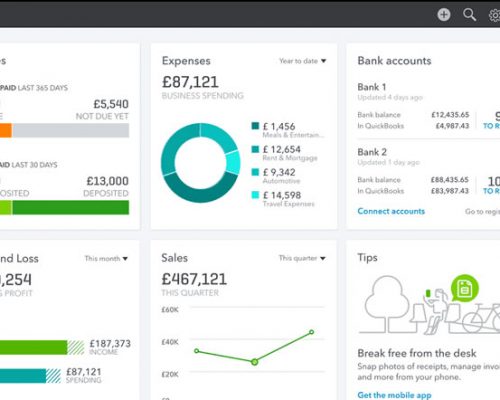Click the £187,373 income value
This screenshot has height=400, width=500.
click(x=110, y=343)
